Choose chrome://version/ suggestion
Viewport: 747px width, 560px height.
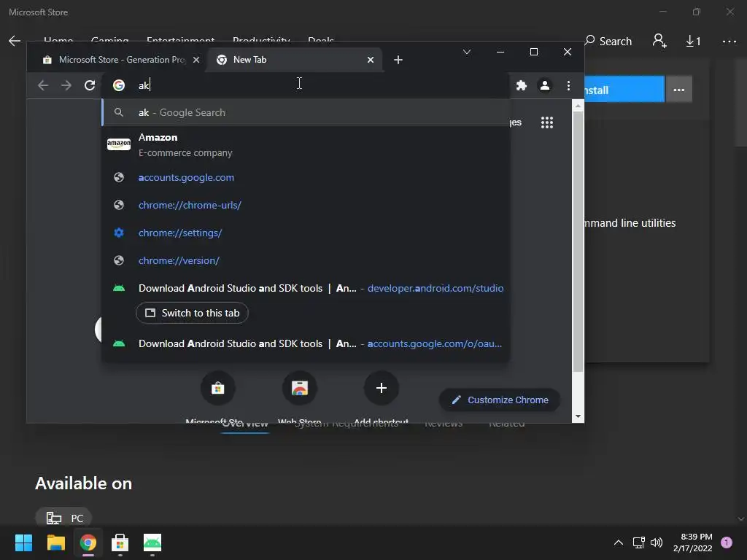[x=306, y=260]
